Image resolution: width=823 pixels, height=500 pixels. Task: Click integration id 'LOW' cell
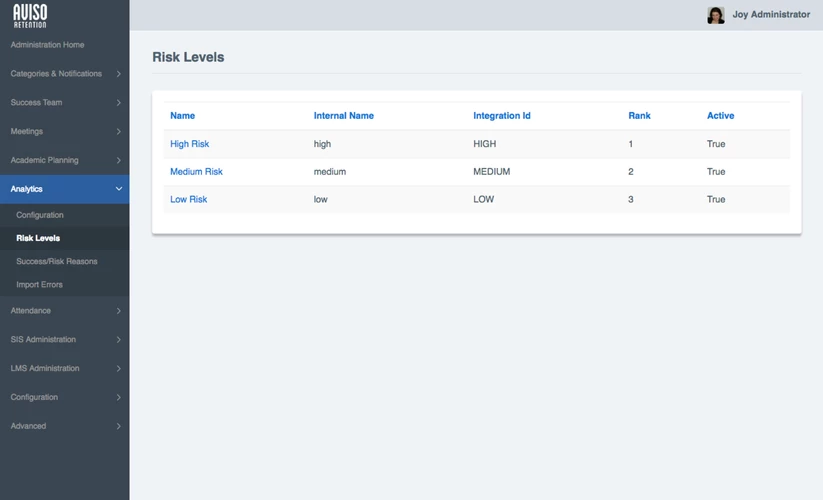[483, 199]
